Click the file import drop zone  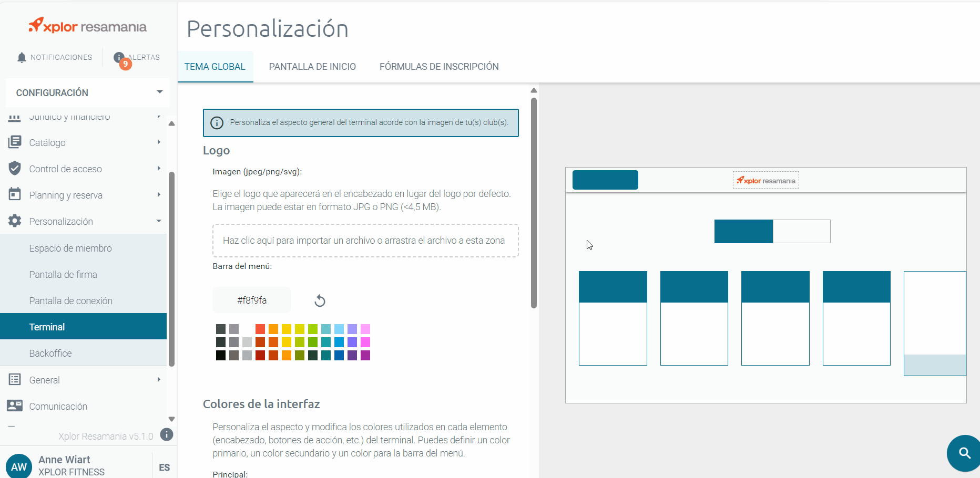pyautogui.click(x=365, y=240)
